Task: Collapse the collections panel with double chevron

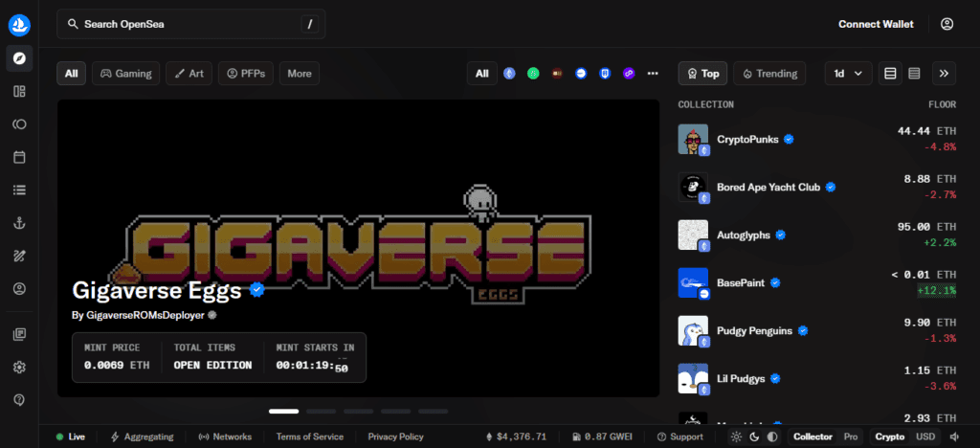Action: [x=944, y=73]
